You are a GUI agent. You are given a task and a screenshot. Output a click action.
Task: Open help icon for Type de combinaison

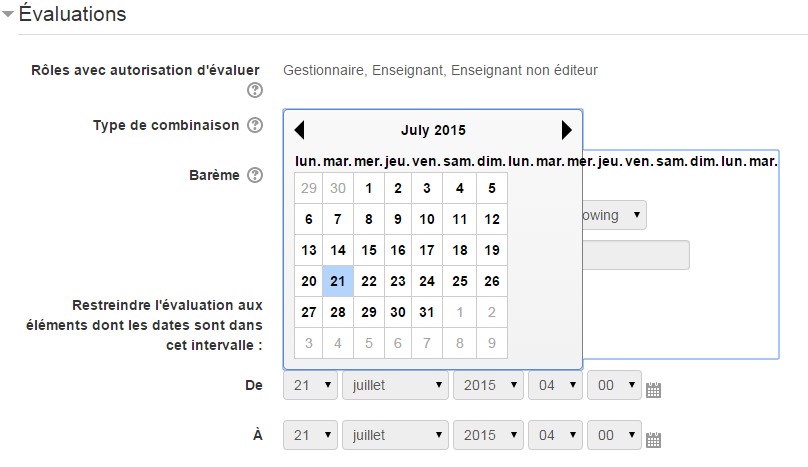click(x=255, y=125)
